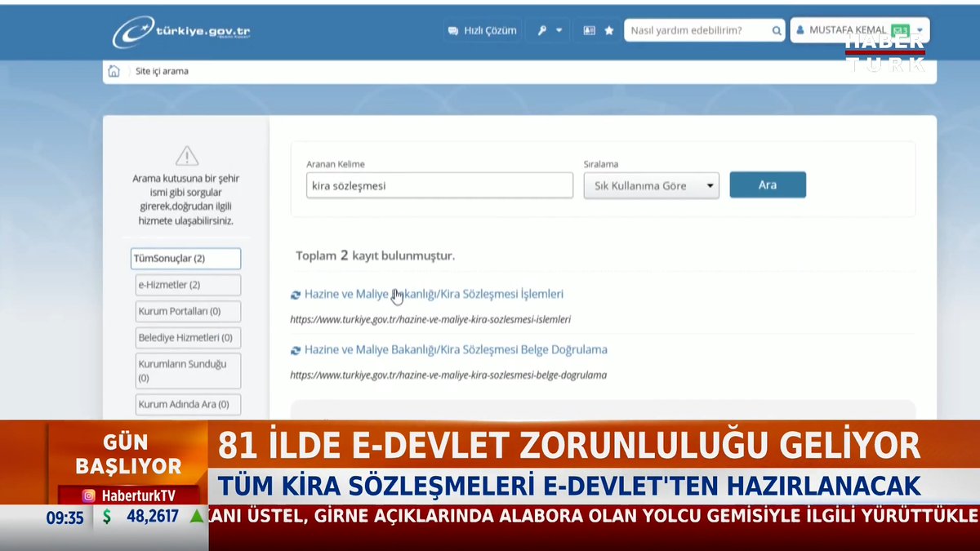Click the Hızlı Çözüm chat bubble icon
This screenshot has height=551, width=980.
point(453,31)
